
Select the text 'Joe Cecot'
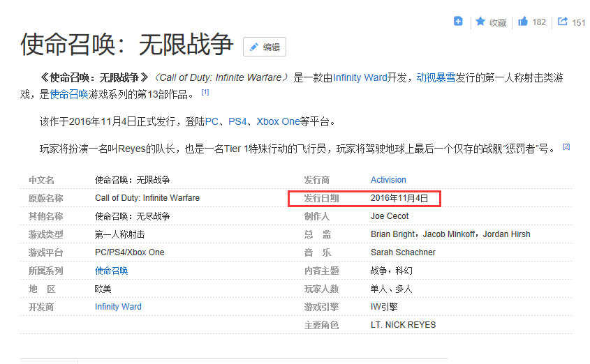390,216
